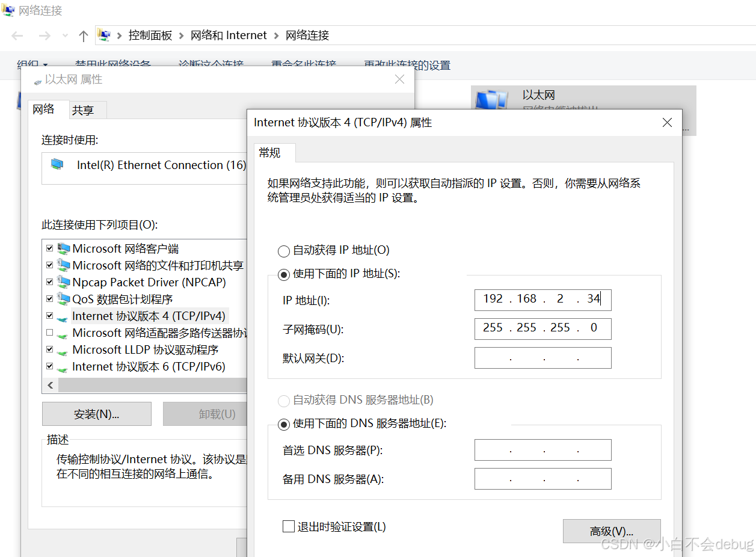Screen dimensions: 756x557
Task: Click the Microsoft LLDP protocol driver icon
Action: (x=63, y=350)
